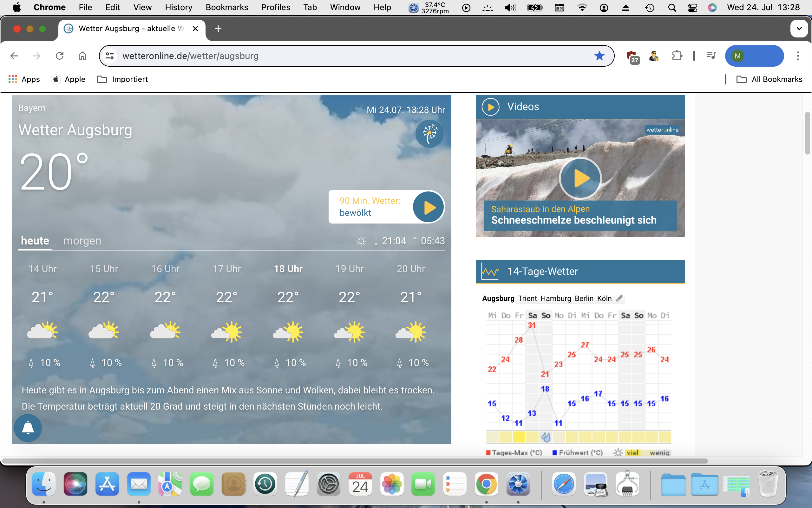Select Trient in the 14-day chart
Screen dimensions: 812x508
coord(527,298)
